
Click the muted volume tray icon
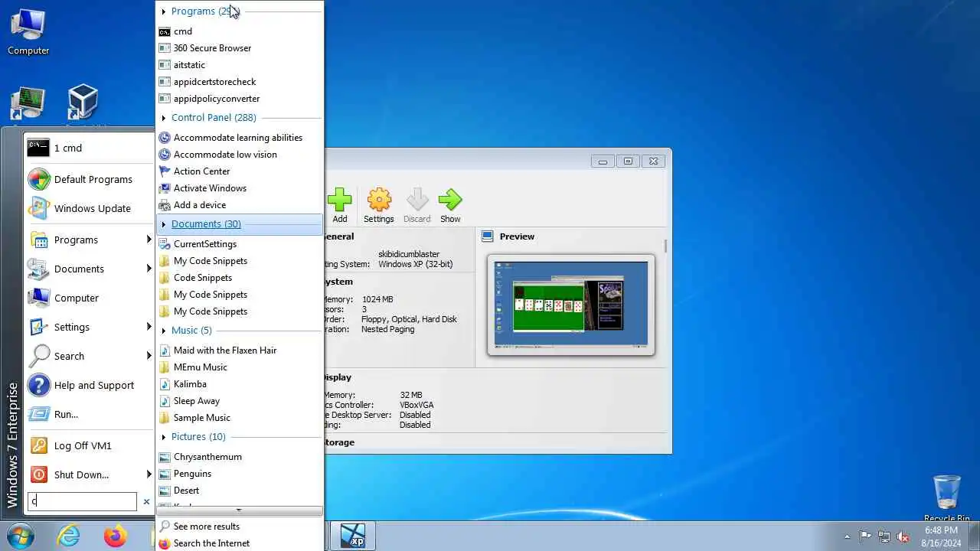pyautogui.click(x=903, y=536)
